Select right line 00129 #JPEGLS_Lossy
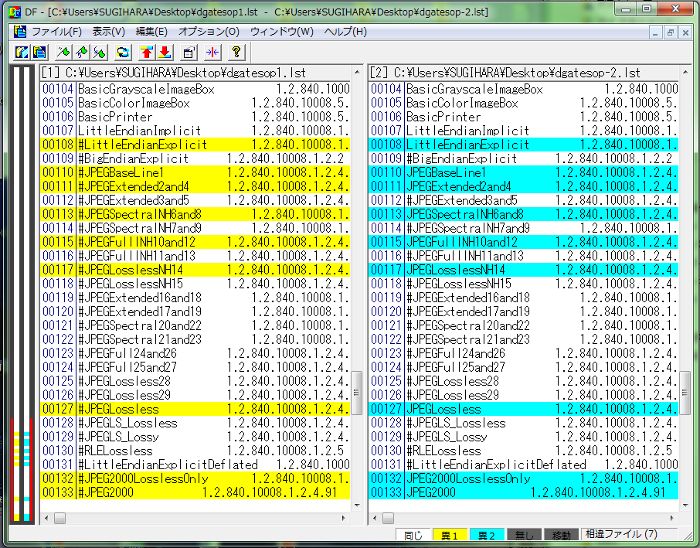The width and height of the screenshot is (700, 548). pos(523,437)
